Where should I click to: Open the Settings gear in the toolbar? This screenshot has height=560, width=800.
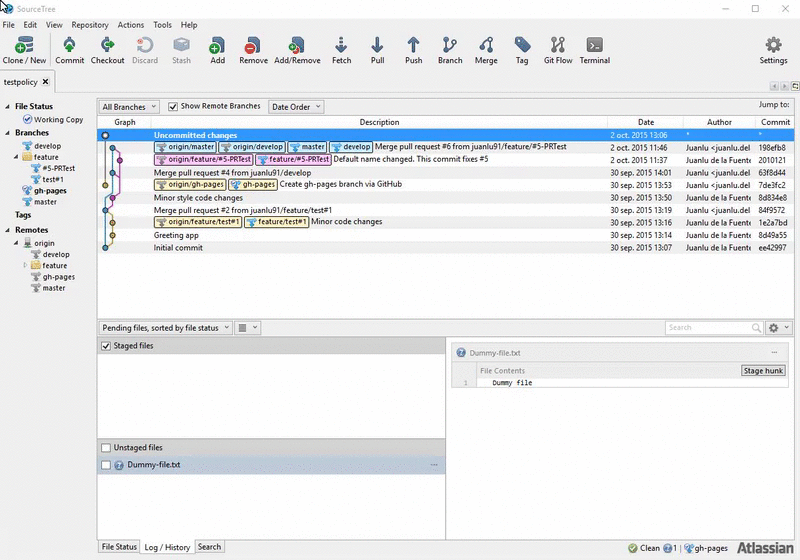(773, 50)
